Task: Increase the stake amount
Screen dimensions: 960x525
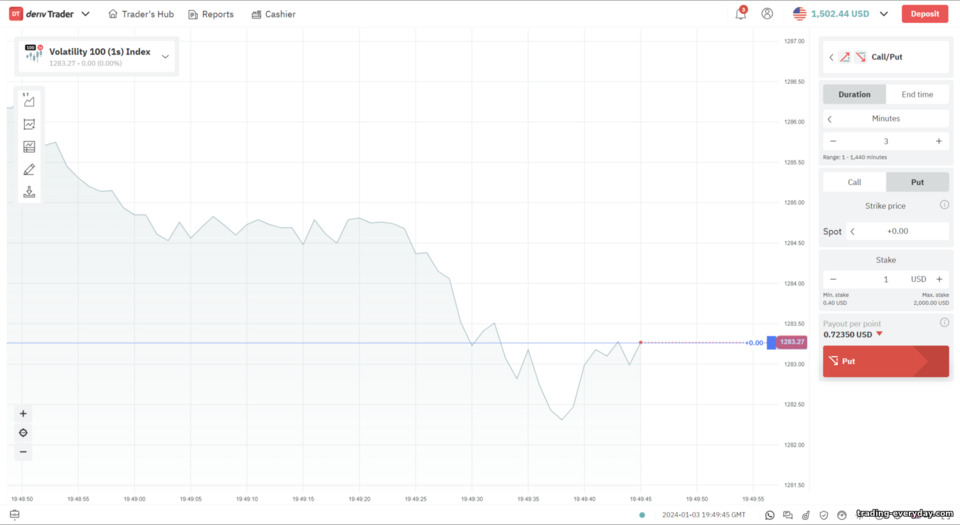Action: click(939, 279)
